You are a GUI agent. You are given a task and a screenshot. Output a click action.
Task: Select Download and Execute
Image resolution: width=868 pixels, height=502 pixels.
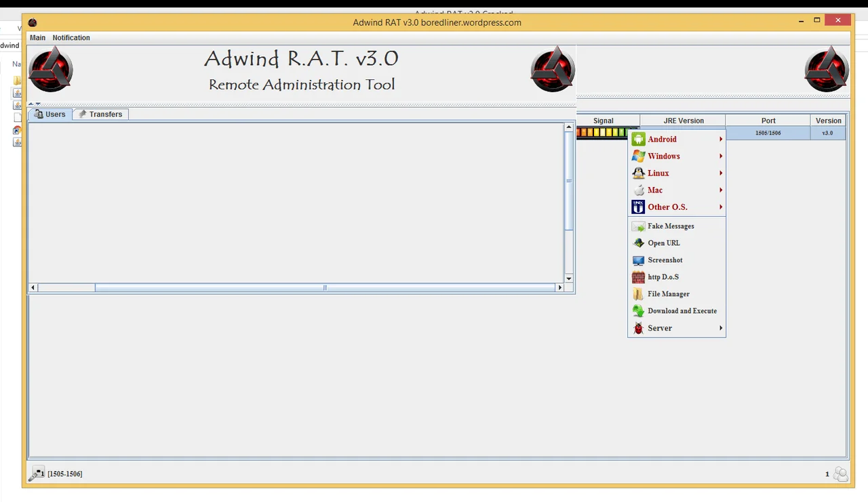[x=682, y=310]
